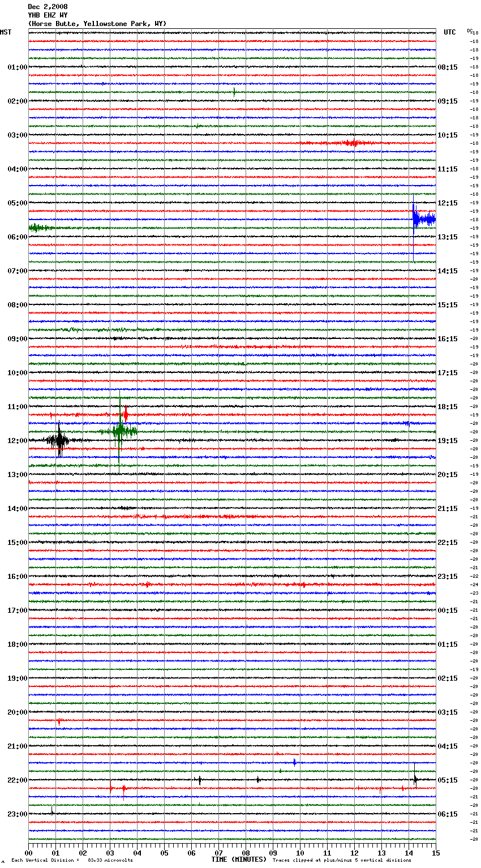Click the "00:15" UTC time label
Viewport: 481px width, 868px height.
pos(448,611)
